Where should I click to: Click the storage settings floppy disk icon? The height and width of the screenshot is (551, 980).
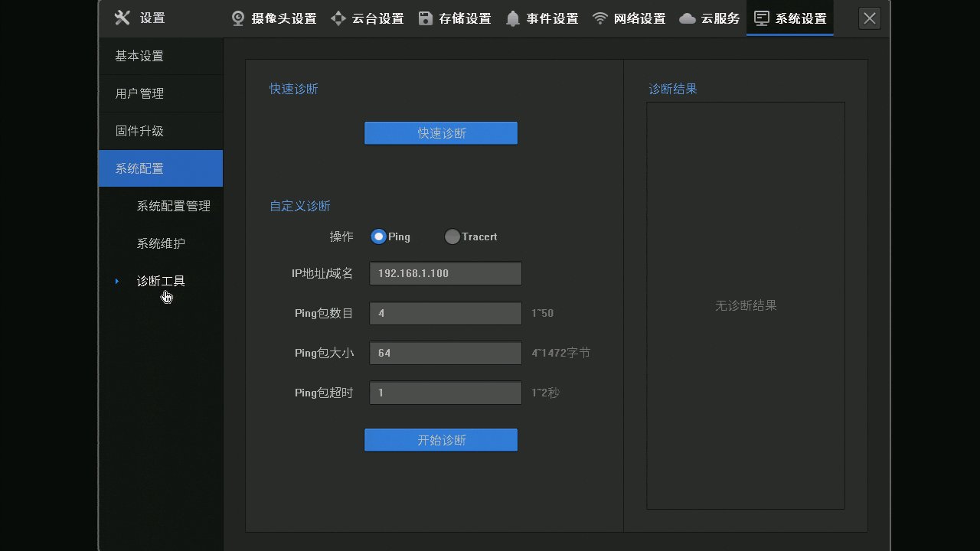tap(426, 18)
